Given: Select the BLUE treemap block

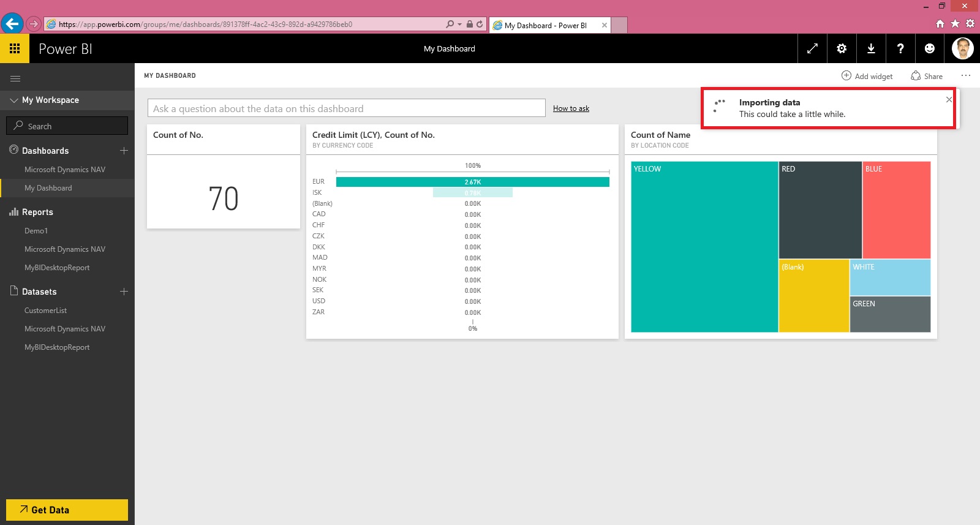Looking at the screenshot, I should 897,210.
